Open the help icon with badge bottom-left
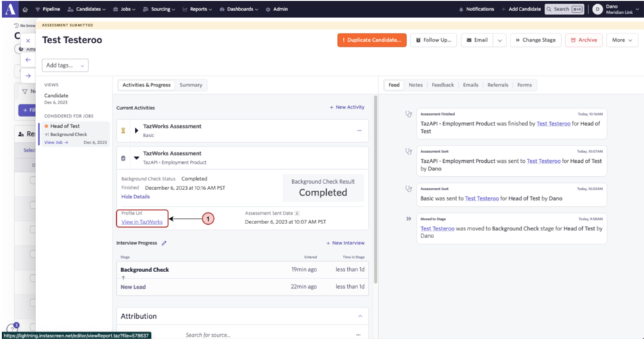This screenshot has height=339, width=644. 12,329
